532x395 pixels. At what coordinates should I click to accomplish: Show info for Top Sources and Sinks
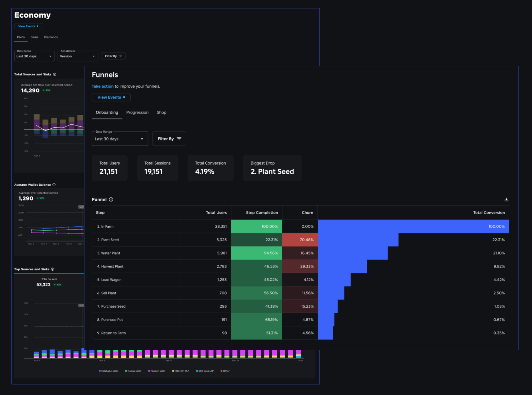pos(52,269)
